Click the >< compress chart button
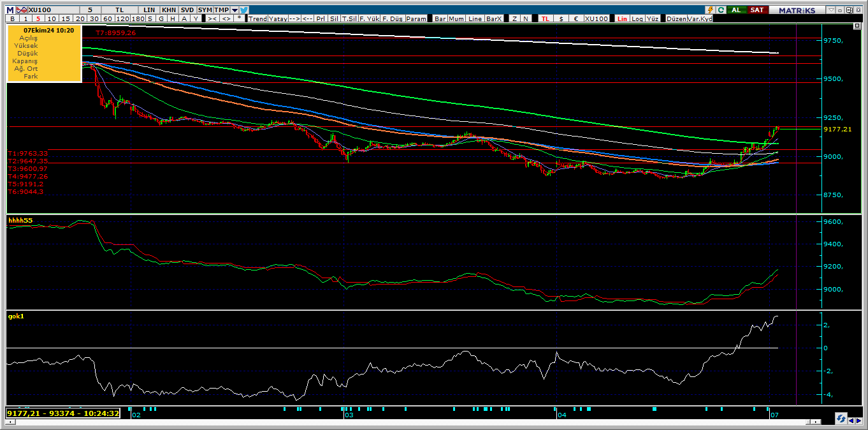 coord(212,19)
